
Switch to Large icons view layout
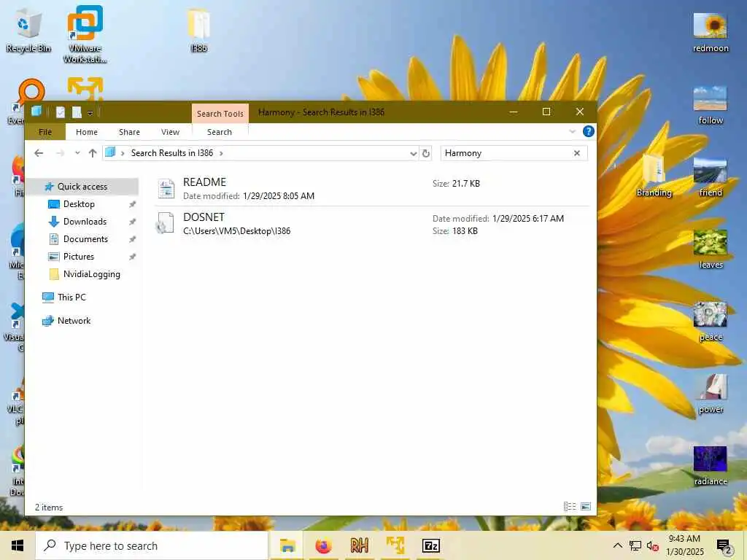[x=586, y=506]
